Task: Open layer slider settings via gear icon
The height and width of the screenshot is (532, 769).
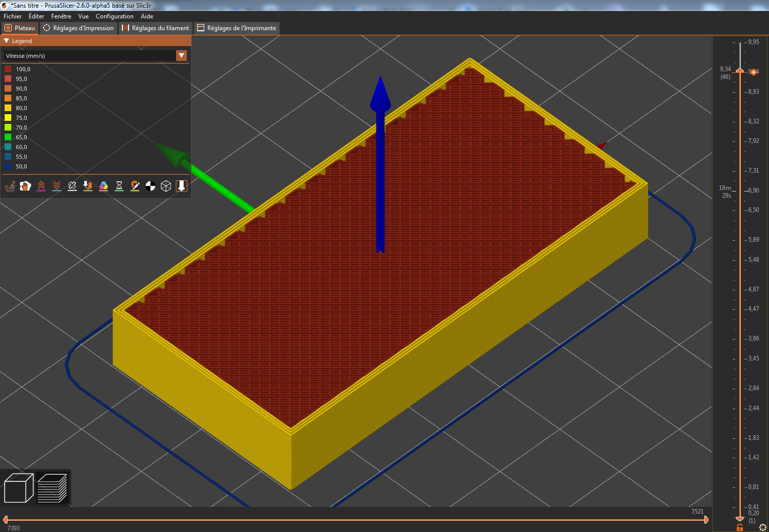Action: click(x=763, y=527)
